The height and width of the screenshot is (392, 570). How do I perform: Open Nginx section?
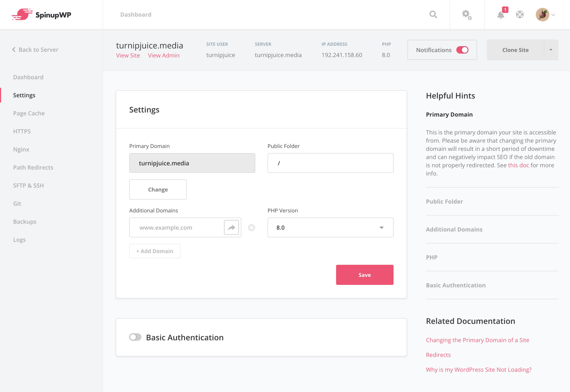coord(21,149)
